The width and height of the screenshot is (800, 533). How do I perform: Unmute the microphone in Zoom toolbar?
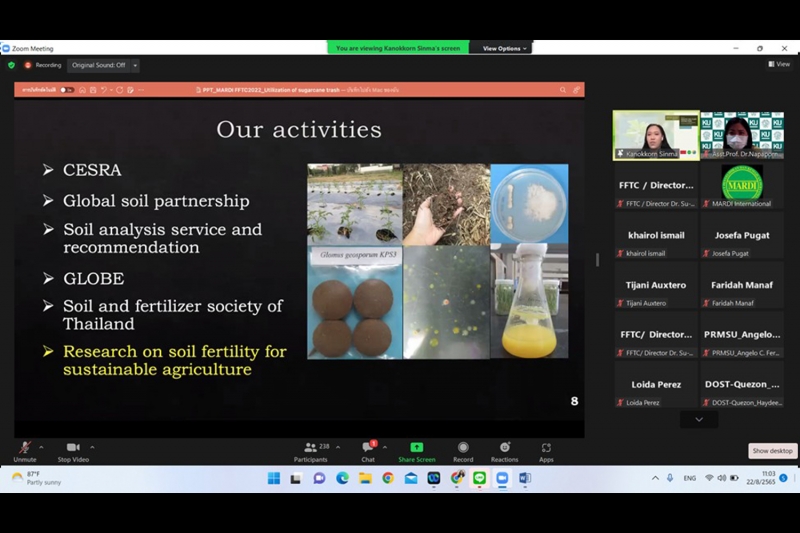pos(24,449)
